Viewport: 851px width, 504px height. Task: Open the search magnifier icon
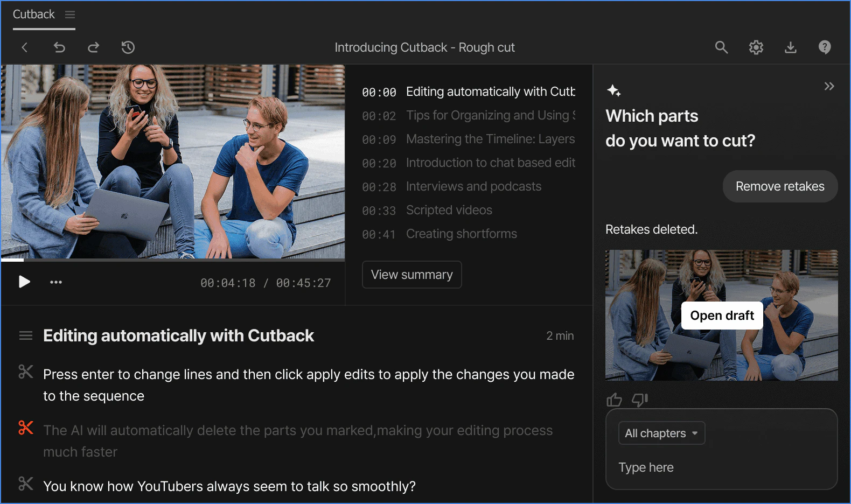tap(721, 47)
